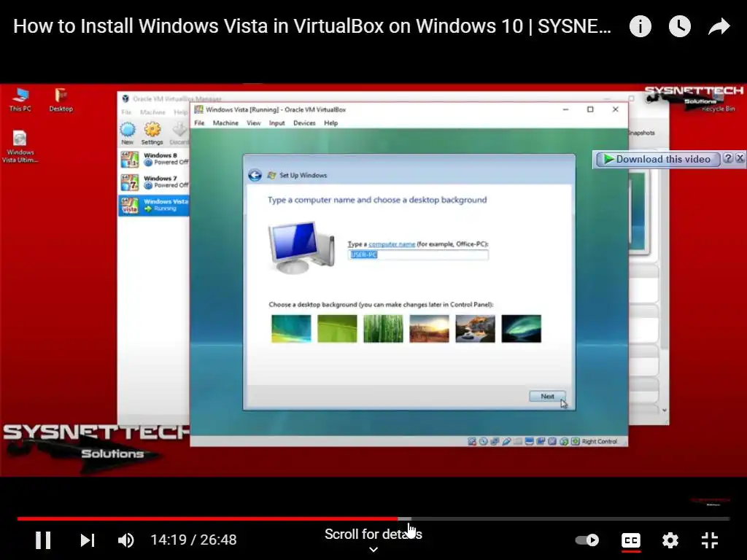Select the Windows 8 virtual machine

[154, 159]
